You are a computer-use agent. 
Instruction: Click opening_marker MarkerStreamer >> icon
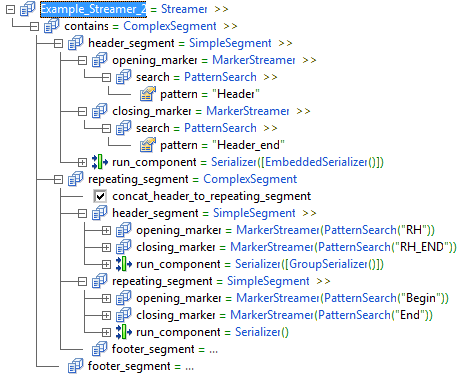100,60
